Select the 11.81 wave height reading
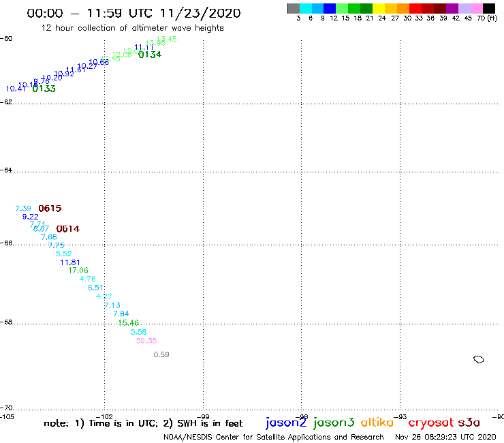The width and height of the screenshot is (504, 443). click(70, 262)
